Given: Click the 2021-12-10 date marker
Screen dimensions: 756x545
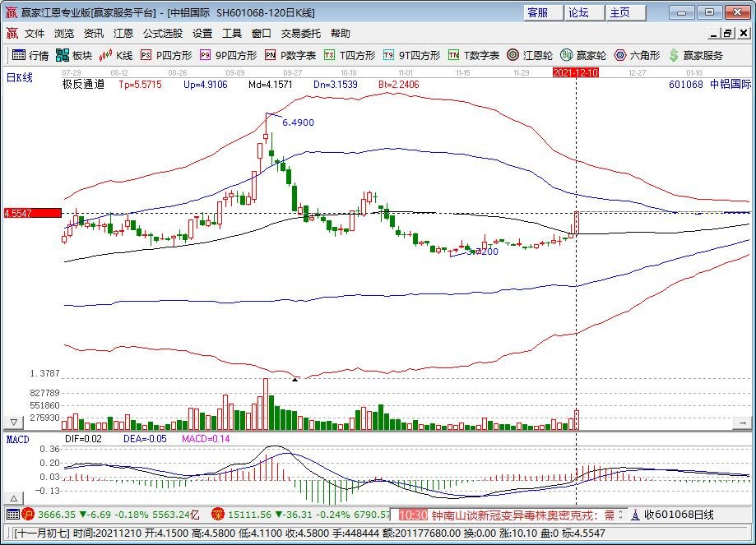Looking at the screenshot, I should coord(575,72).
